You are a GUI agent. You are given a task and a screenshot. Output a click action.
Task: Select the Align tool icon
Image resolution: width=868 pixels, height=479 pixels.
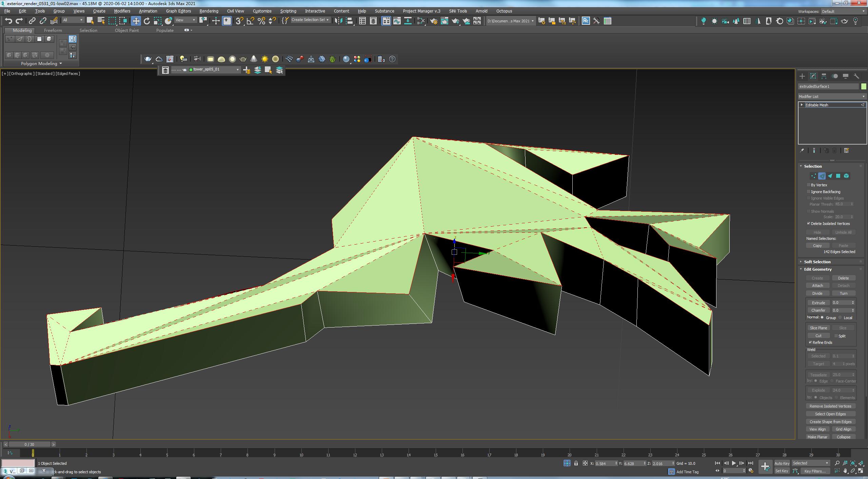(x=350, y=21)
